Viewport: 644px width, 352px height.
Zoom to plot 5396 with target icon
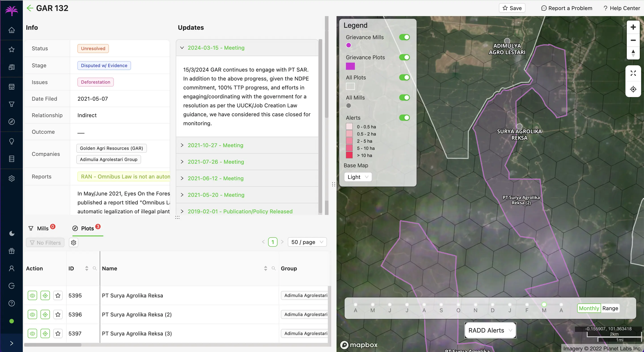45,314
